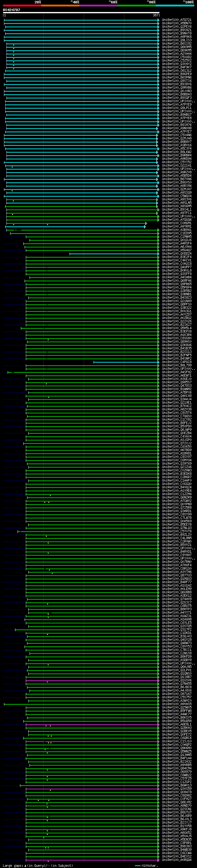Click the UniRef100_B8GTU7 label
The height and width of the screenshot is (868, 197).
177,812
